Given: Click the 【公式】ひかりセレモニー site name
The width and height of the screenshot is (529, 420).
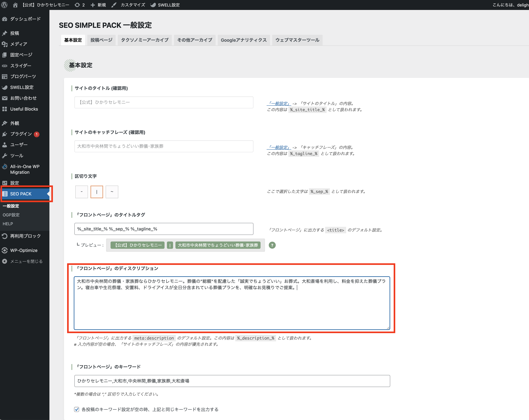Looking at the screenshot, I should [46, 5].
